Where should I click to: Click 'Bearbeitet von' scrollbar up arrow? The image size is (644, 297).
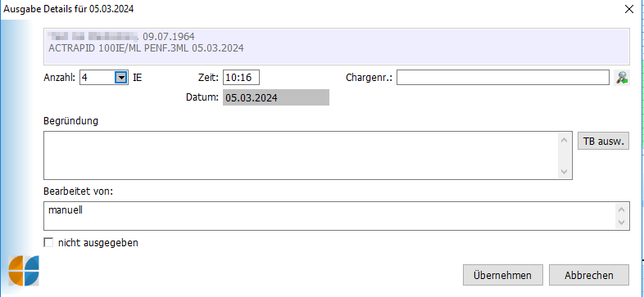[x=621, y=209]
